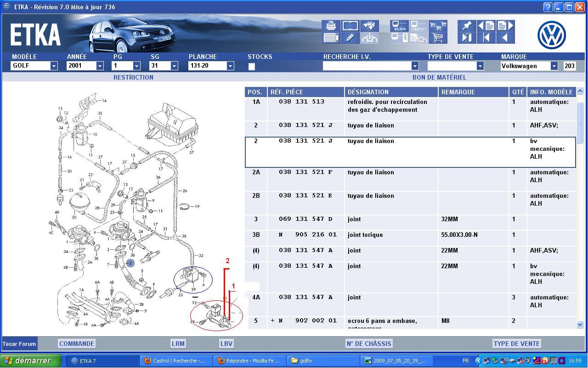Viewport: 588px width, 368px height.
Task: Click the list view icon
Action: click(x=331, y=38)
